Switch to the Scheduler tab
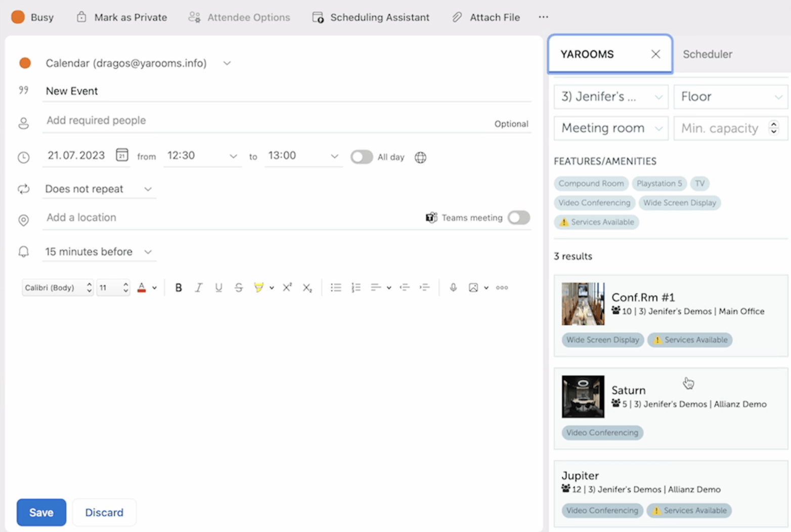This screenshot has height=532, width=791. tap(707, 54)
